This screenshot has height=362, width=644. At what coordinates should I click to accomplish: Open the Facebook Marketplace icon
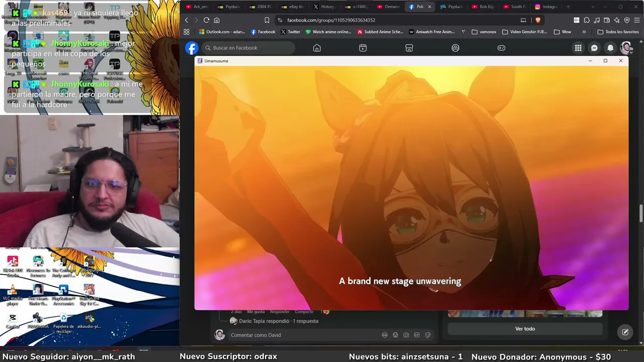pos(409,48)
